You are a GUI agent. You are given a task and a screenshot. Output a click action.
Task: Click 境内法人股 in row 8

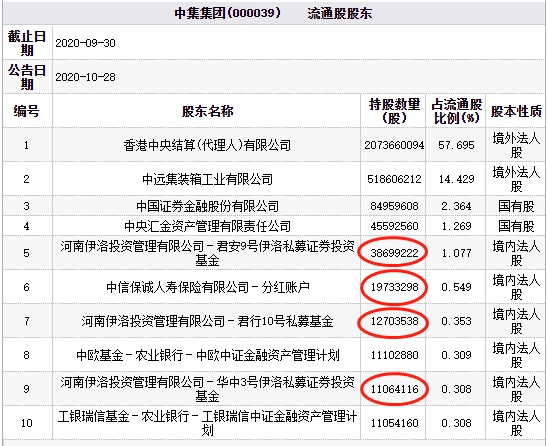click(516, 355)
